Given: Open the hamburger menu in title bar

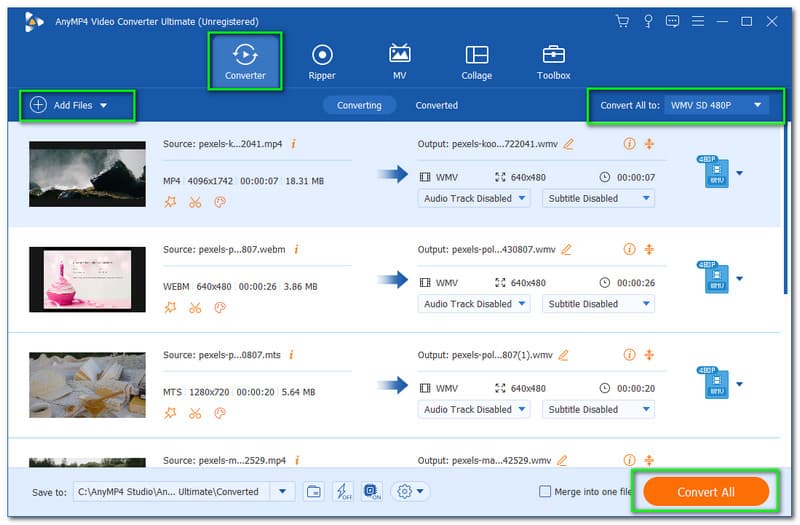Looking at the screenshot, I should click(x=697, y=21).
